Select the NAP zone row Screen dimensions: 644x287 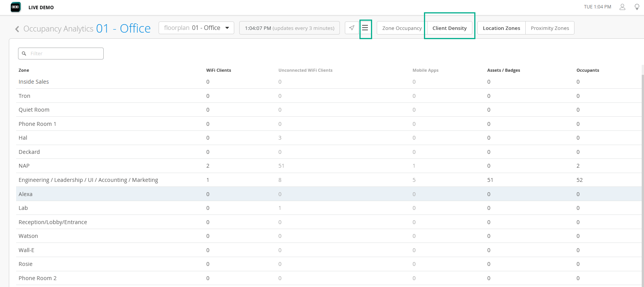click(x=24, y=166)
